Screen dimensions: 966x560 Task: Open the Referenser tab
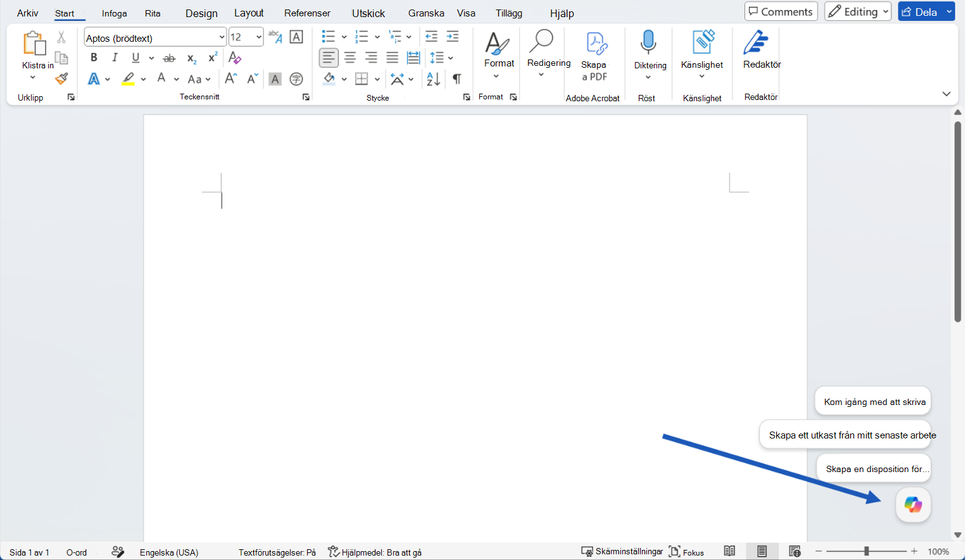coord(307,13)
